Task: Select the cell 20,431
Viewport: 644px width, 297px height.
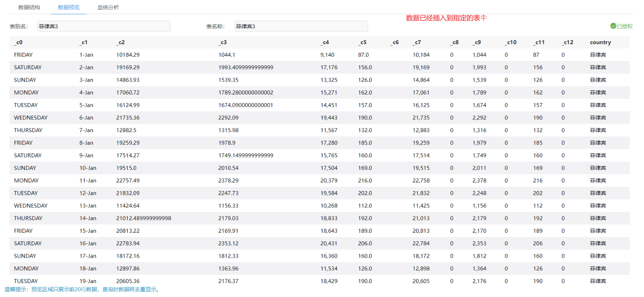Action: [x=329, y=244]
